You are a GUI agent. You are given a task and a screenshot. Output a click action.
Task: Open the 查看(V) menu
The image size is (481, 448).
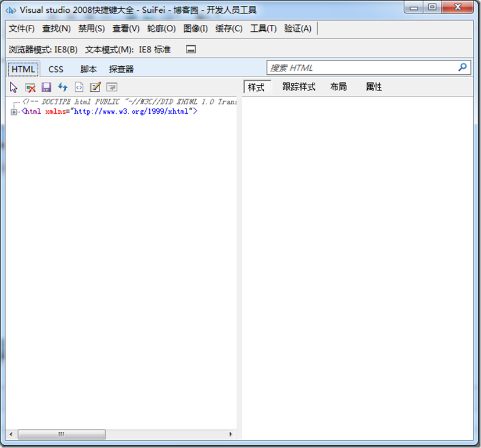[x=126, y=28]
